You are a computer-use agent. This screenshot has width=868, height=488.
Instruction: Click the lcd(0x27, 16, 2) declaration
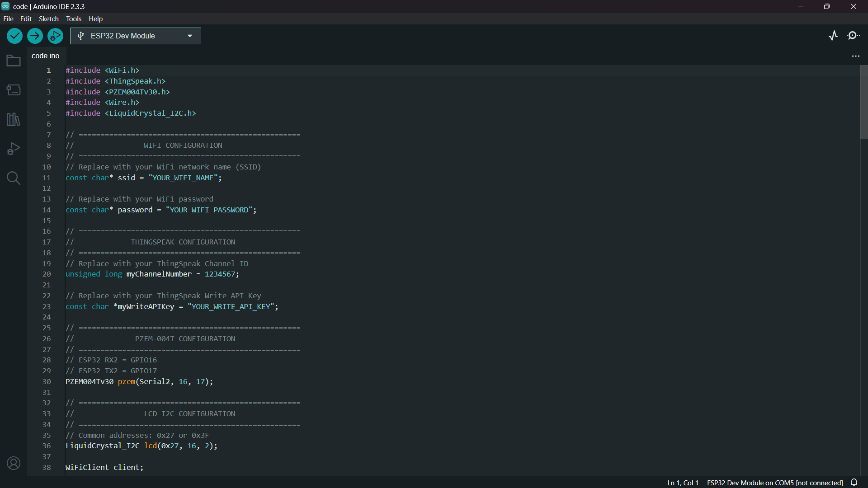[180, 446]
